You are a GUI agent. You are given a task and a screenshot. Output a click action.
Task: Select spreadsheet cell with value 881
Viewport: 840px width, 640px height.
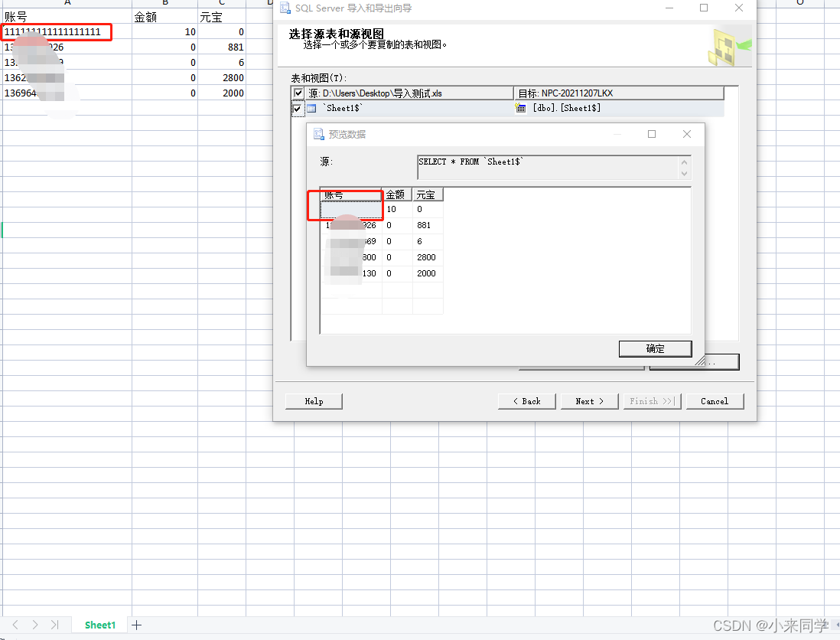[x=222, y=47]
